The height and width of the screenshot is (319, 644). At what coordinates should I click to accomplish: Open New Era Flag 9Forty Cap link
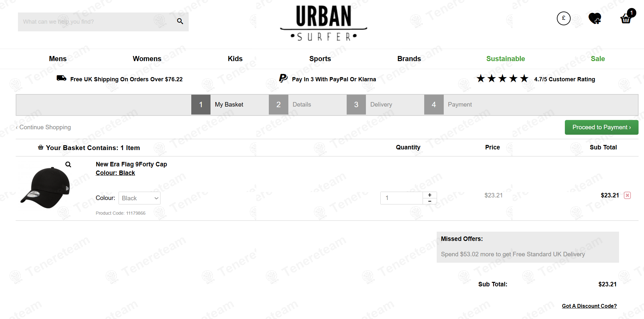(131, 164)
